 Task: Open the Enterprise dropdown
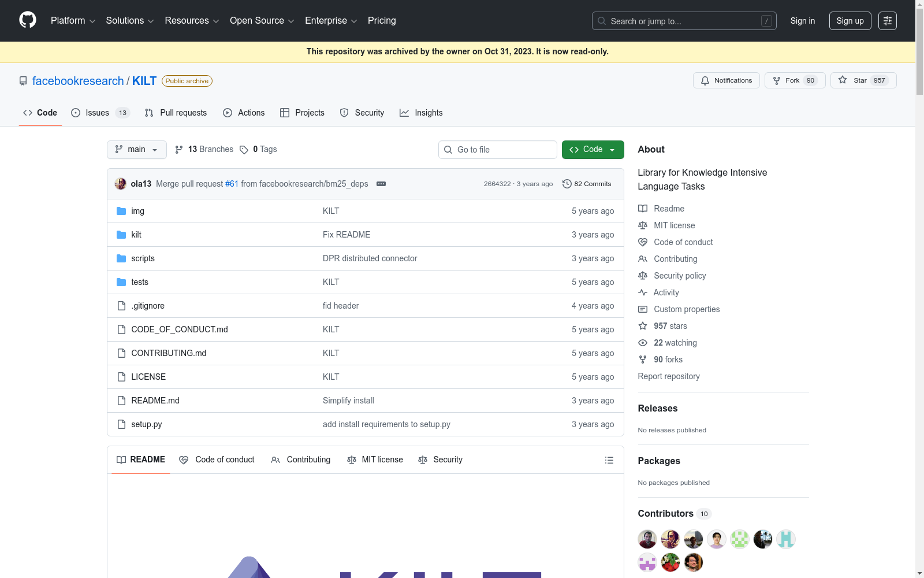(331, 21)
